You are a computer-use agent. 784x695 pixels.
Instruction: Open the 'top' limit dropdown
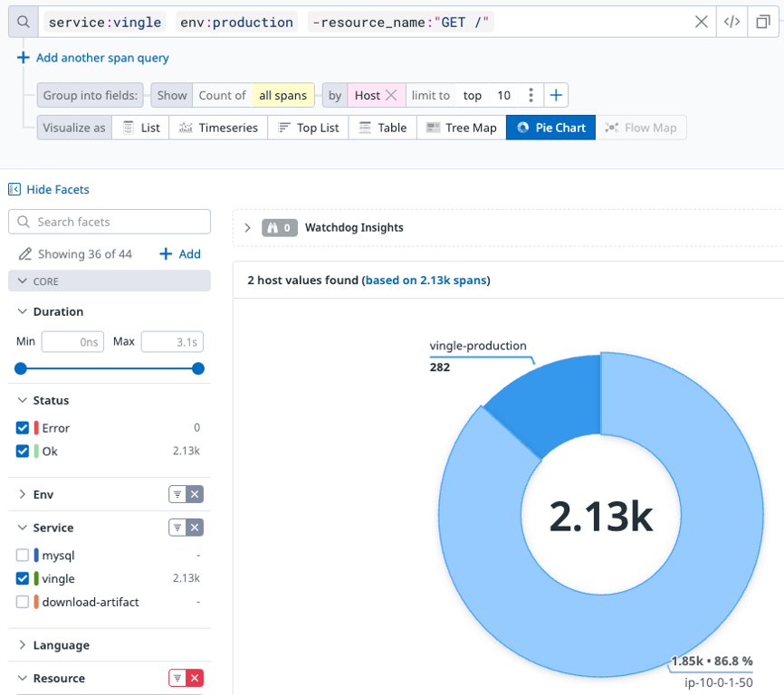[x=472, y=95]
